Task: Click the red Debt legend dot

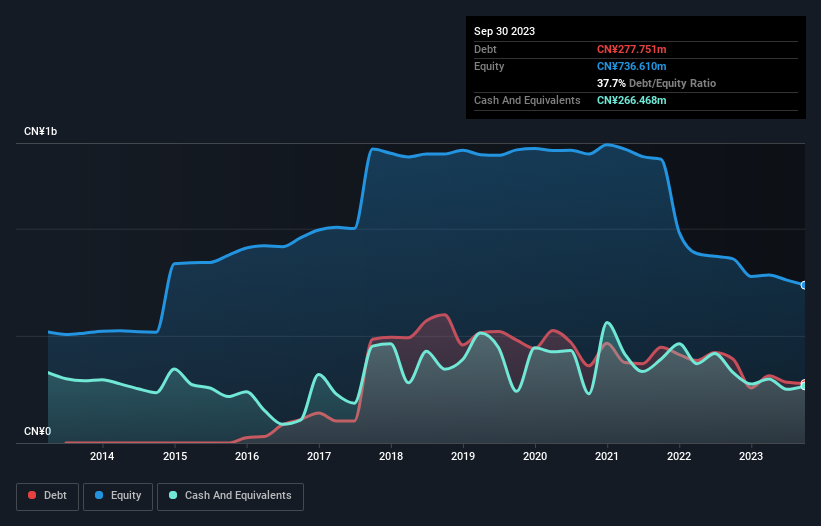Action: point(32,495)
